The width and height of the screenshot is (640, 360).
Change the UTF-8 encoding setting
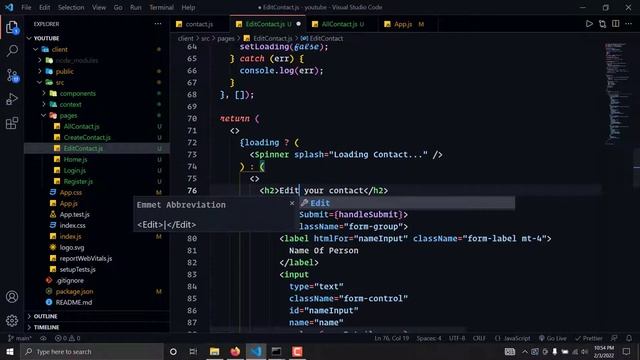[x=457, y=338]
